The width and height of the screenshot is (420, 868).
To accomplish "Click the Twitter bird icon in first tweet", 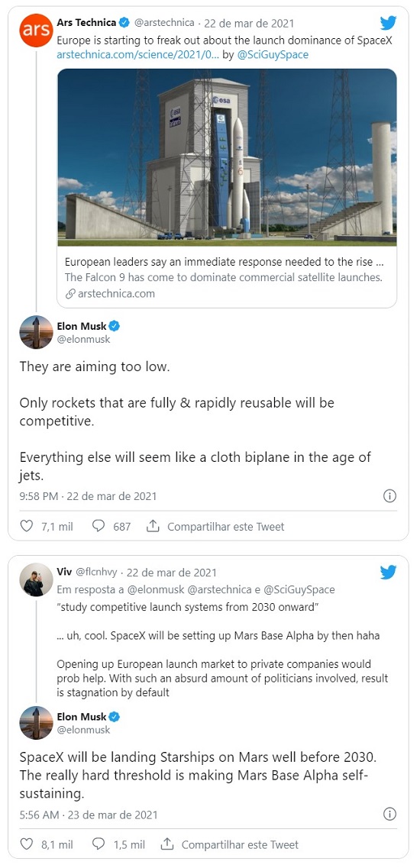I will [x=388, y=23].
